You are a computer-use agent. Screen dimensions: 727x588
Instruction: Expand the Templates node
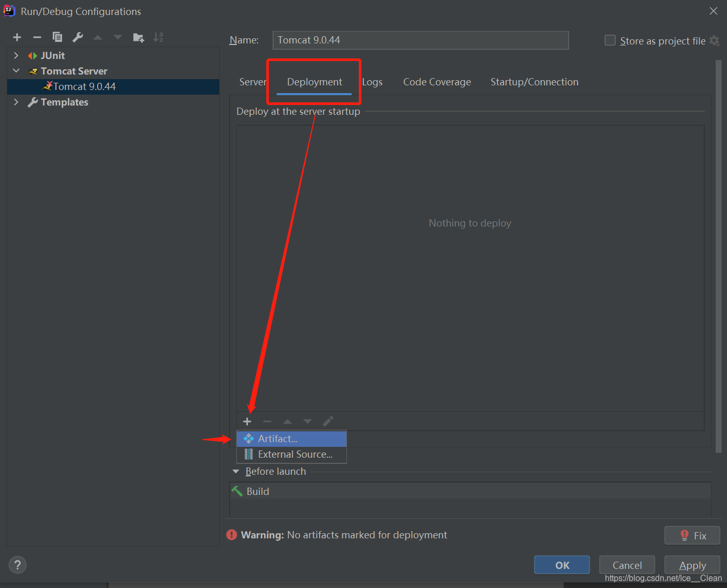pyautogui.click(x=16, y=102)
